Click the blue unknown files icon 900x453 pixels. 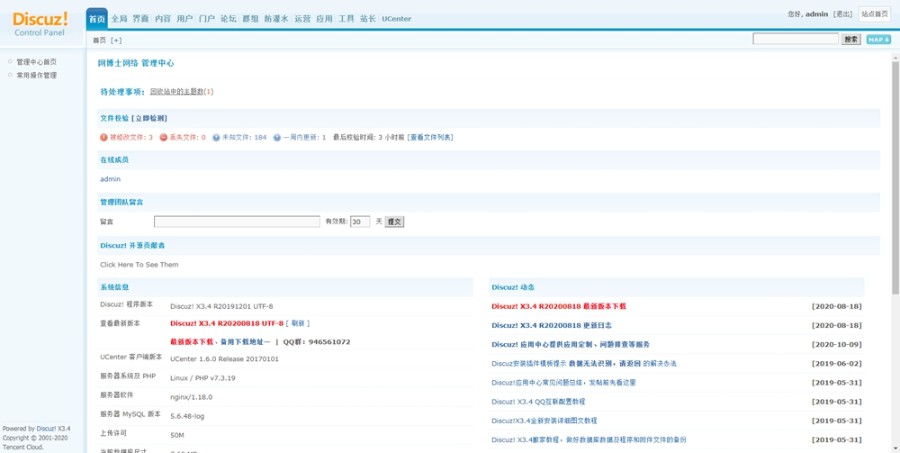pyautogui.click(x=216, y=137)
